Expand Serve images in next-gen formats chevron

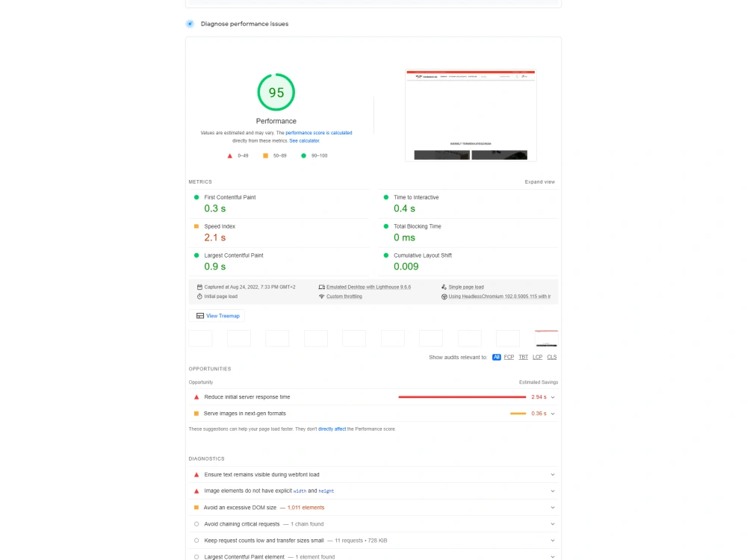click(553, 414)
